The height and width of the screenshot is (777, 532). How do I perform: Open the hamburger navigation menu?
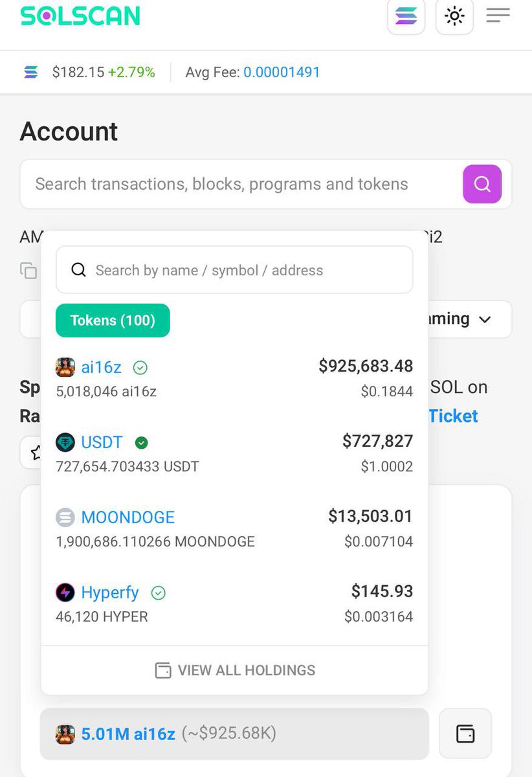coord(498,15)
